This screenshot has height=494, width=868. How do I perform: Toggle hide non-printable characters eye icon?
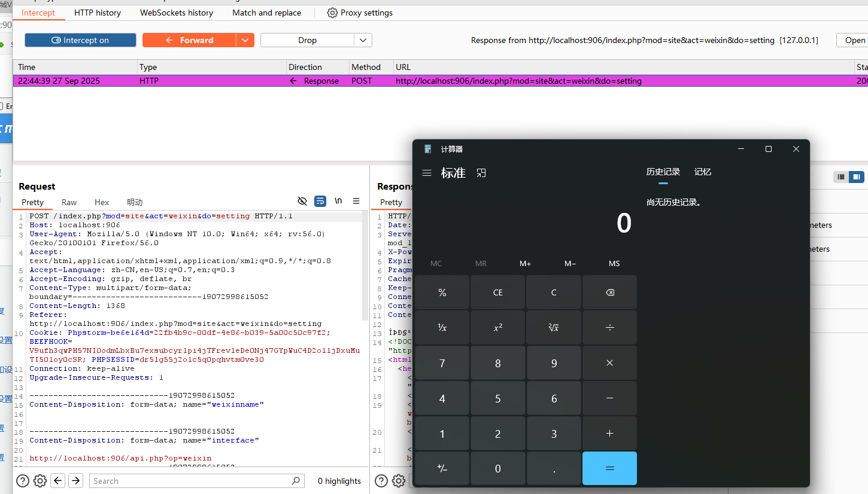302,201
